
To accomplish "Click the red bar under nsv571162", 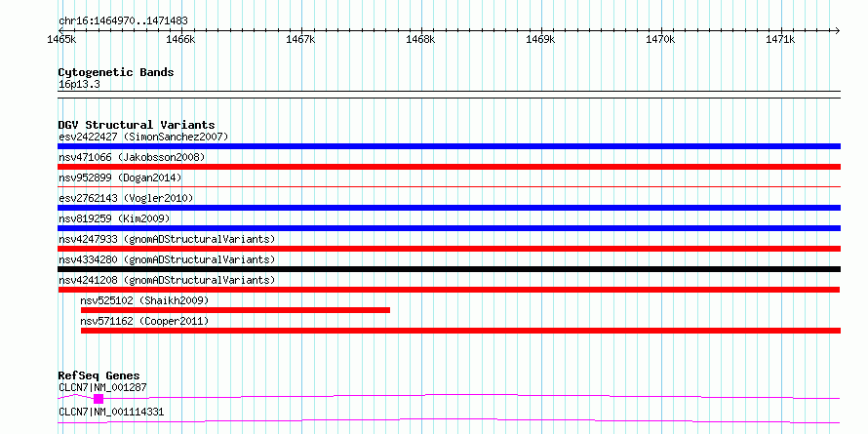I will pyautogui.click(x=460, y=331).
